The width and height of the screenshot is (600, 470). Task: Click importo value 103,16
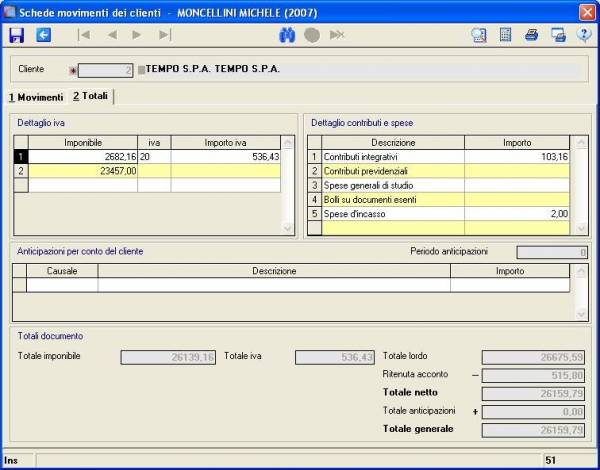pos(517,157)
